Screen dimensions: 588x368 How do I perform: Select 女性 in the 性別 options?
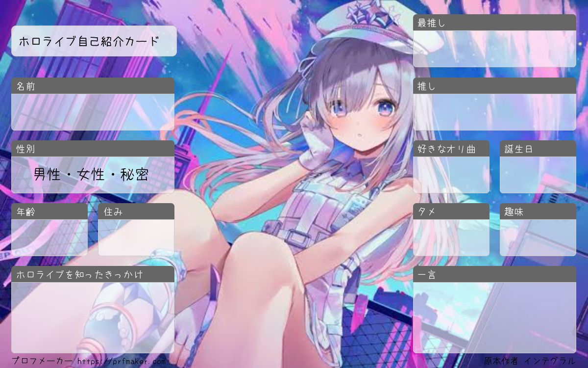coord(91,174)
